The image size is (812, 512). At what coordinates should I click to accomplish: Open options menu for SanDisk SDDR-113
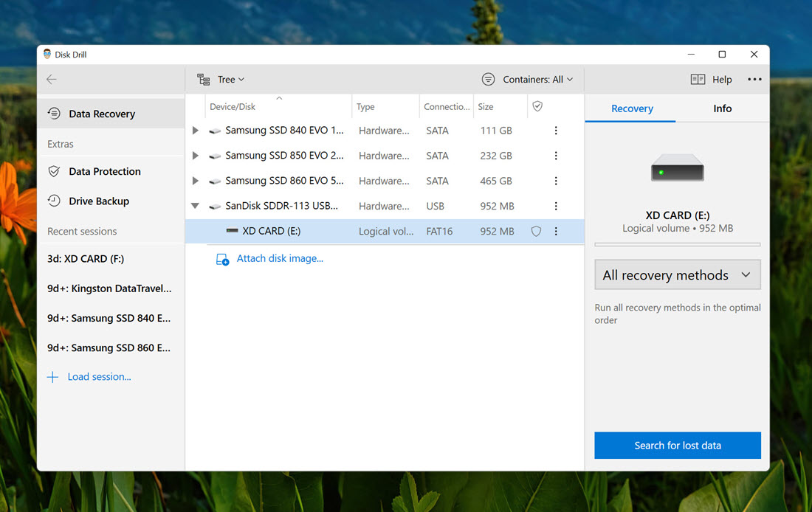pos(556,206)
